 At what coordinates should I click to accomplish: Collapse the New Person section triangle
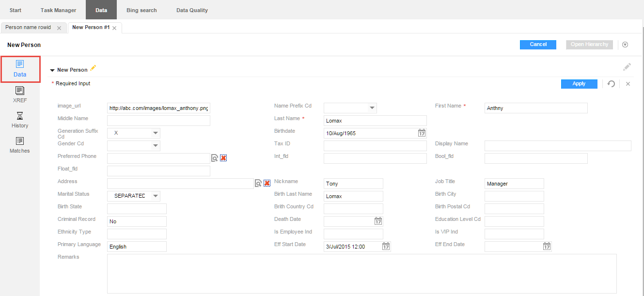pyautogui.click(x=52, y=70)
